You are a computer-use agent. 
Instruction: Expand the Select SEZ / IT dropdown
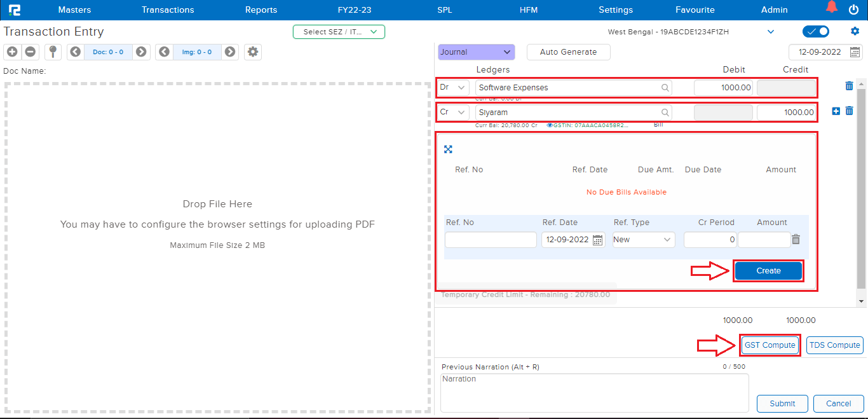pos(339,32)
